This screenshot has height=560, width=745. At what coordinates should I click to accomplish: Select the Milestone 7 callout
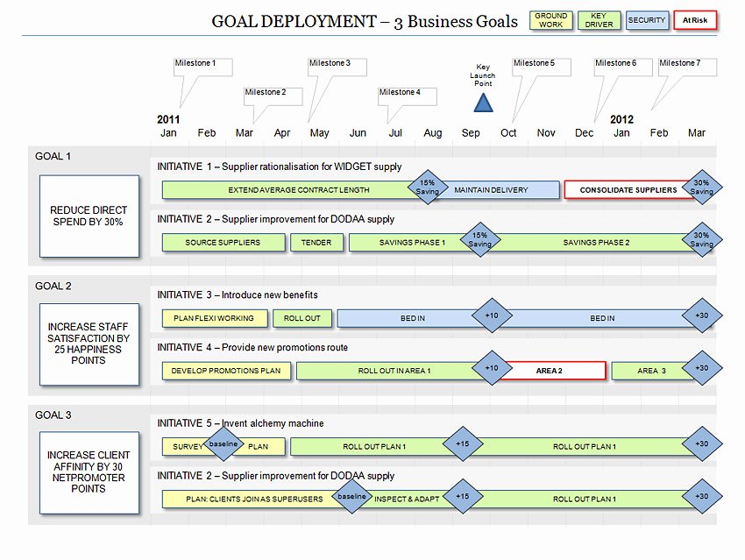[x=687, y=67]
